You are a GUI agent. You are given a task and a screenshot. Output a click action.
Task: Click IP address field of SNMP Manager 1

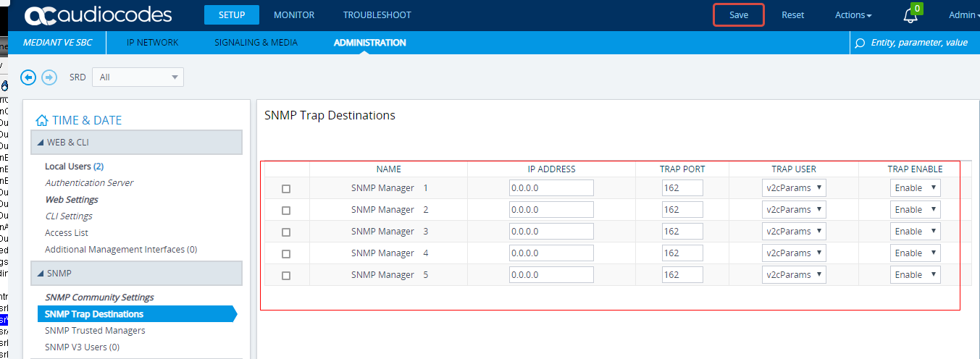pyautogui.click(x=551, y=188)
